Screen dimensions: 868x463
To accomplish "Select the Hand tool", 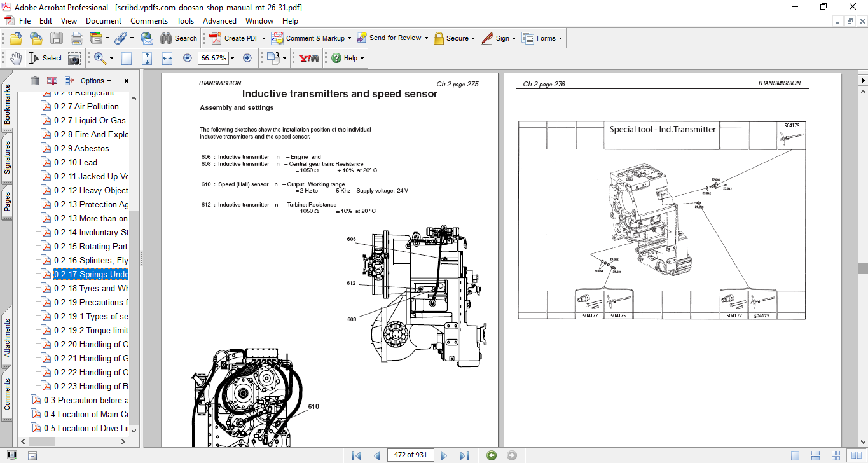I will coord(16,58).
